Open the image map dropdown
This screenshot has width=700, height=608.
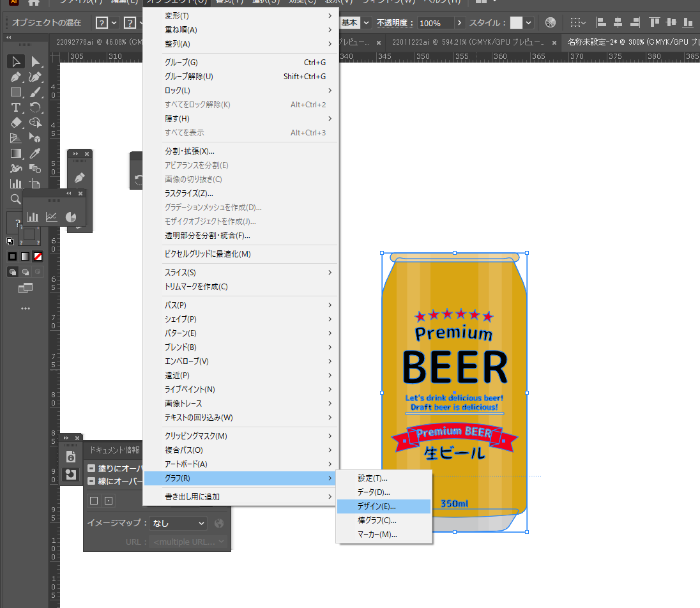point(178,523)
